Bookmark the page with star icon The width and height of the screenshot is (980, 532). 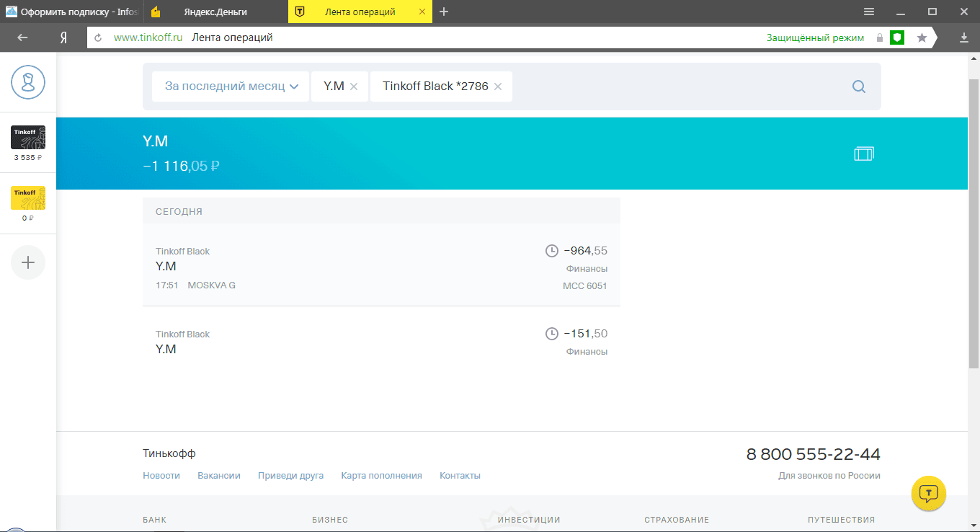pyautogui.click(x=922, y=37)
